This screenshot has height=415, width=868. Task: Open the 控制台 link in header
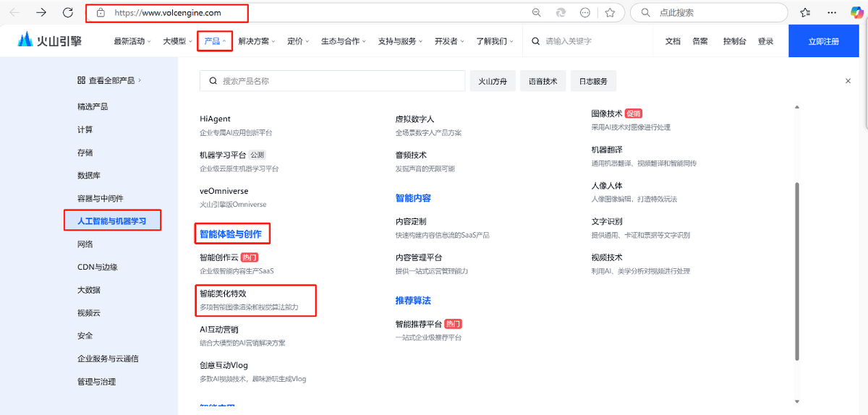click(x=734, y=41)
